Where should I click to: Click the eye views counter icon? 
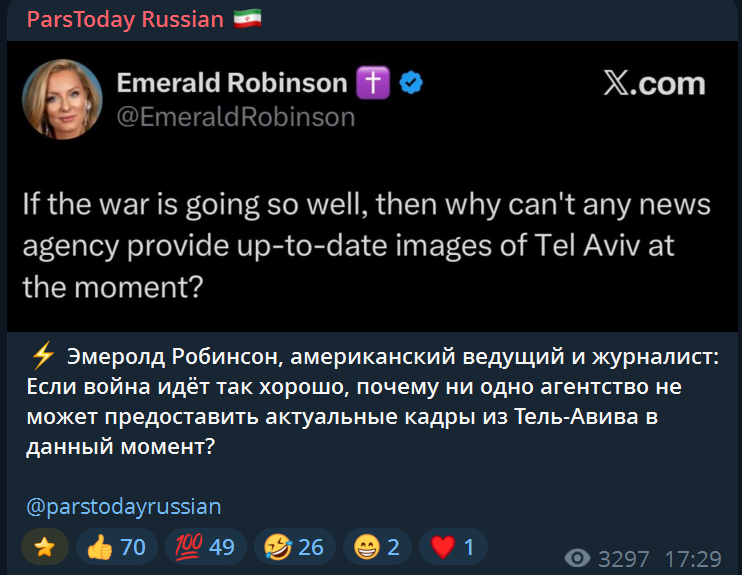578,558
